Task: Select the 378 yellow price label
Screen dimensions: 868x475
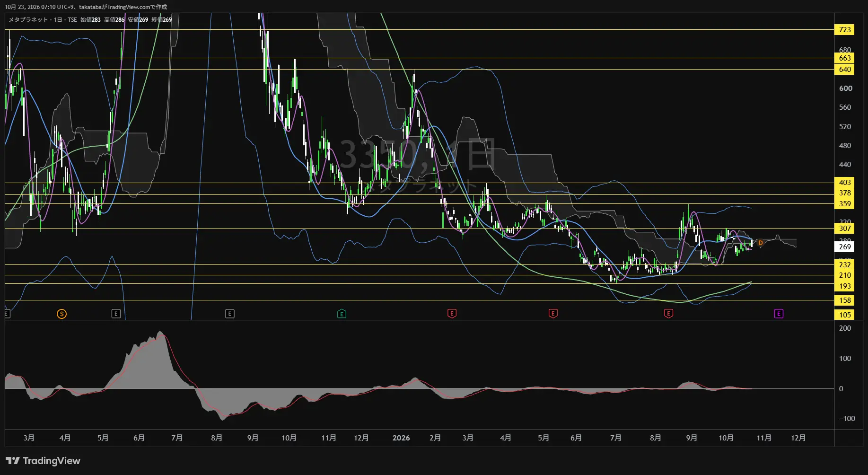Action: (x=845, y=193)
